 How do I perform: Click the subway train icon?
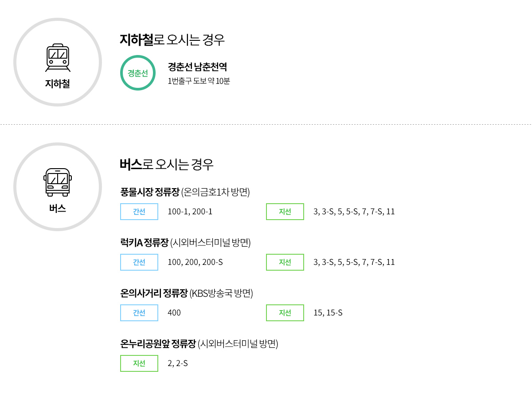(x=58, y=58)
